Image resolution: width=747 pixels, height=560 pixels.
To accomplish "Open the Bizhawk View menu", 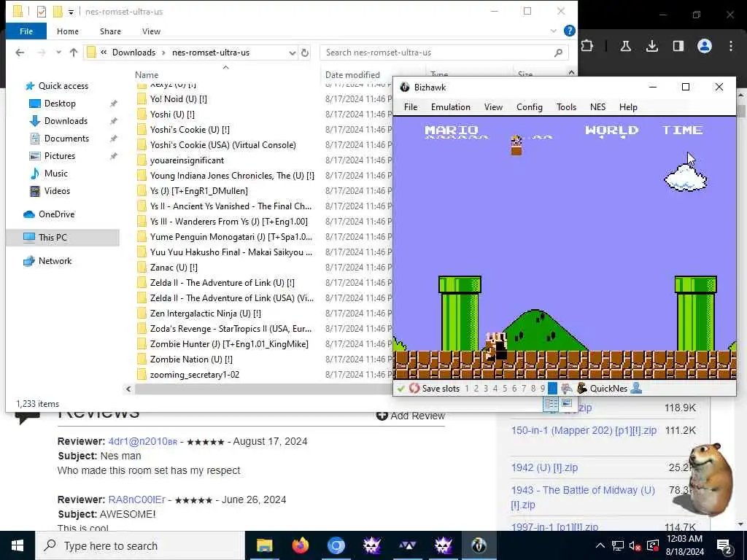I will pyautogui.click(x=494, y=107).
